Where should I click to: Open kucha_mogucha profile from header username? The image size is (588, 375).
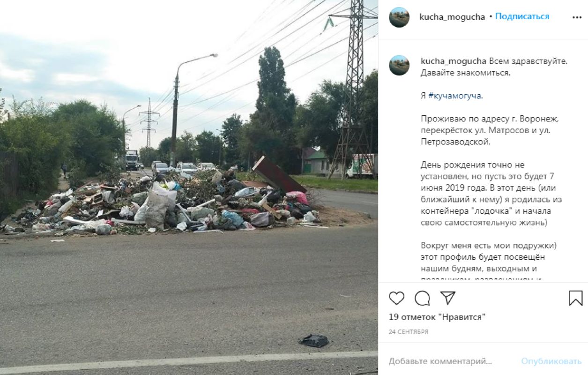click(452, 17)
